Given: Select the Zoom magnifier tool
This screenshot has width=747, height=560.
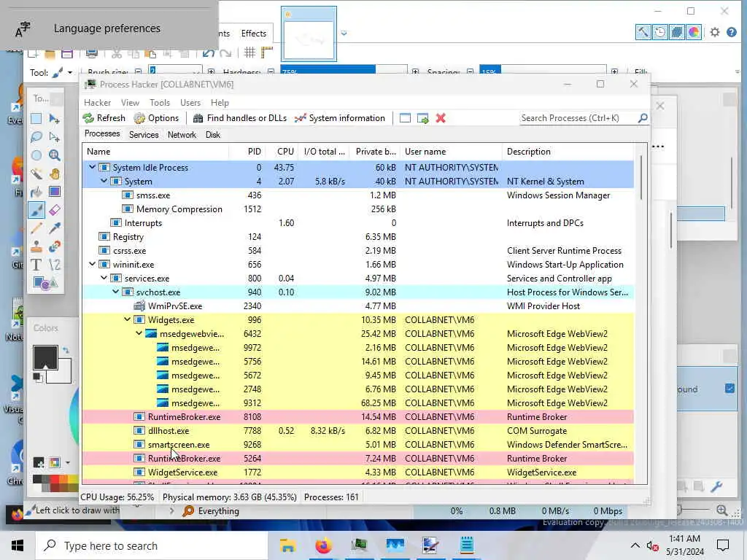Looking at the screenshot, I should click(54, 155).
